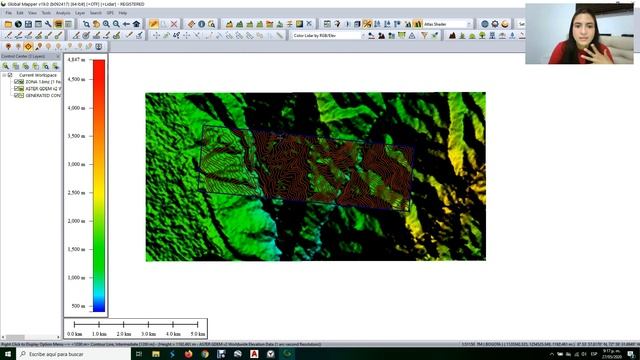This screenshot has height=360, width=640.
Task: Click the online data globe icon
Action: click(x=18, y=24)
